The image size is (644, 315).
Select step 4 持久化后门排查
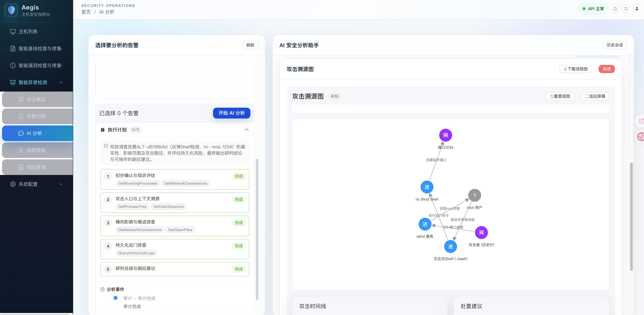(x=175, y=249)
